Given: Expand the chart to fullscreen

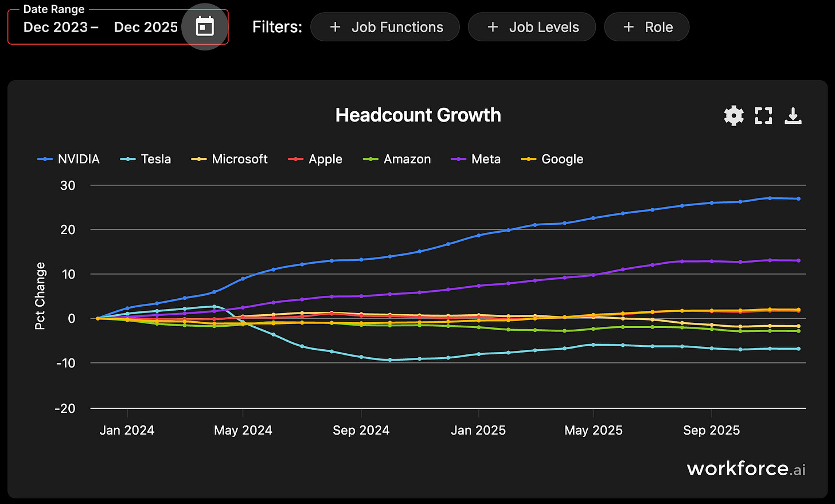Looking at the screenshot, I should [x=763, y=116].
